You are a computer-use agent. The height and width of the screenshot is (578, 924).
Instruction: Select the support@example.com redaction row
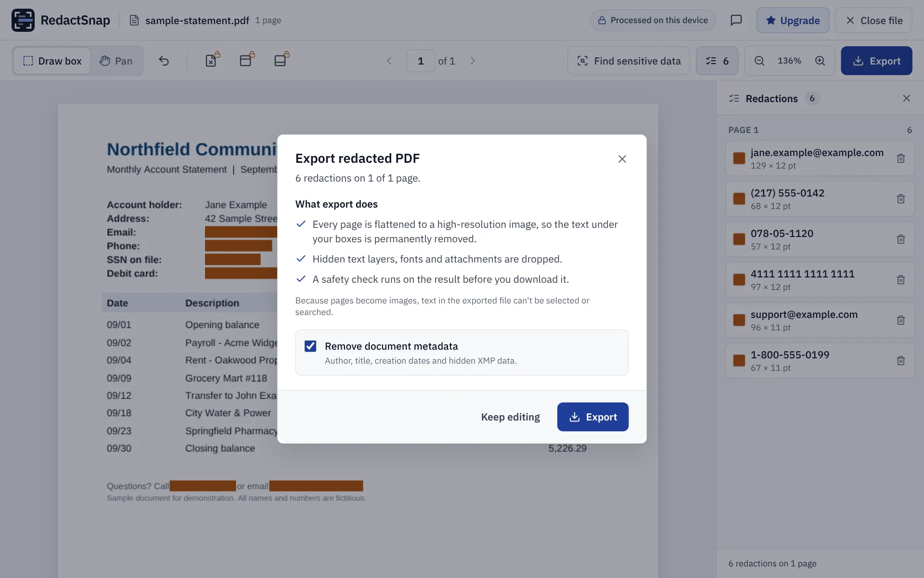[x=820, y=320]
